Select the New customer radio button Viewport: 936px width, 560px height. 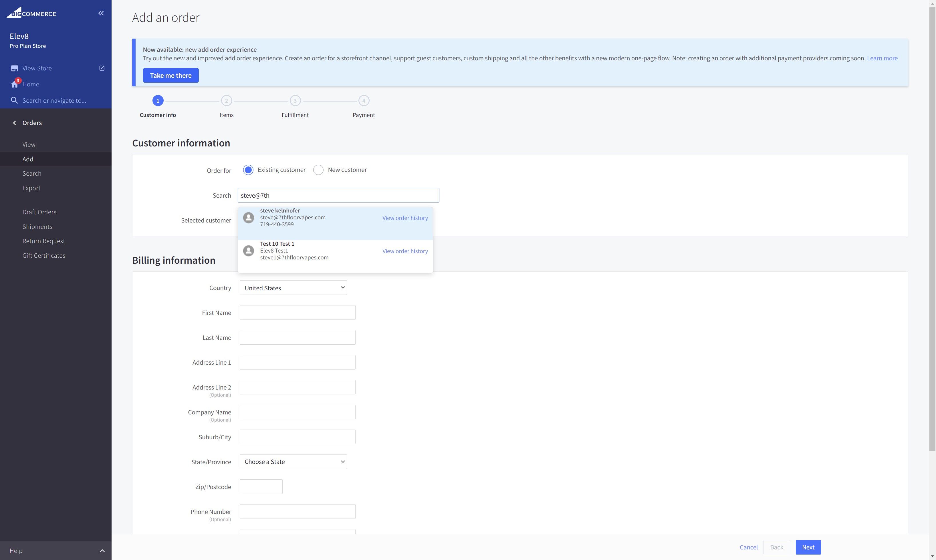coord(318,170)
